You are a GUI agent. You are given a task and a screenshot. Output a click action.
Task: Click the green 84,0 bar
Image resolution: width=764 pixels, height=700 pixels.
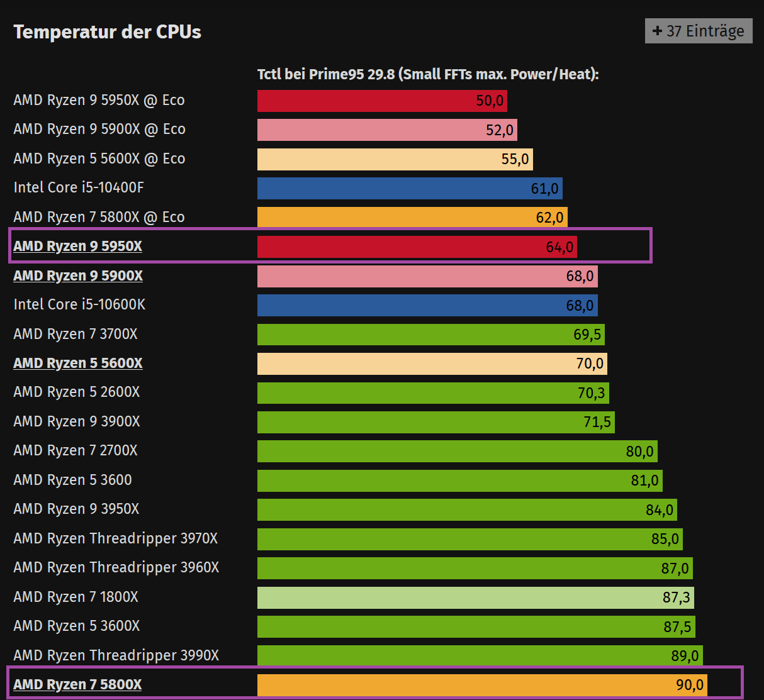[x=467, y=510]
